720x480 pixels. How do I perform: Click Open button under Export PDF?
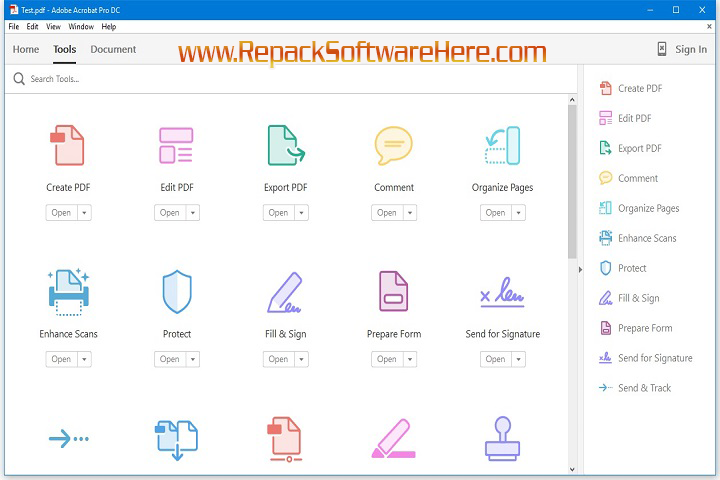click(279, 213)
